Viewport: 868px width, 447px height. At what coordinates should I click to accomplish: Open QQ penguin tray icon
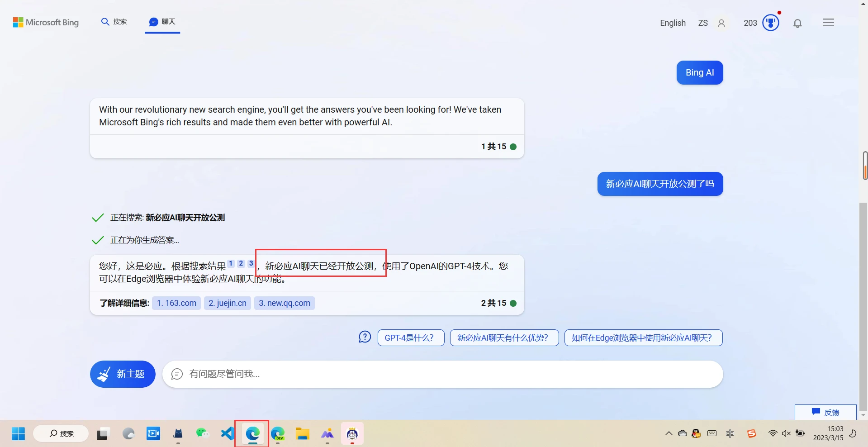(x=696, y=433)
